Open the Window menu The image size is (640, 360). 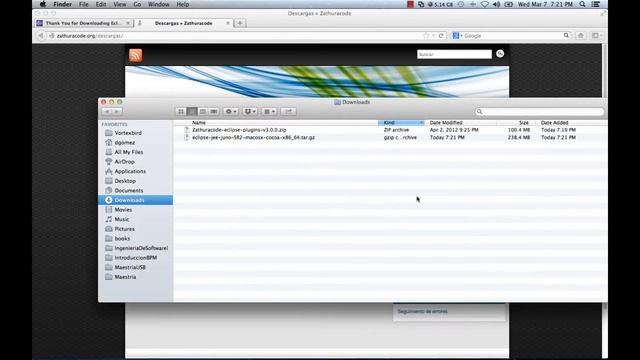click(159, 4)
